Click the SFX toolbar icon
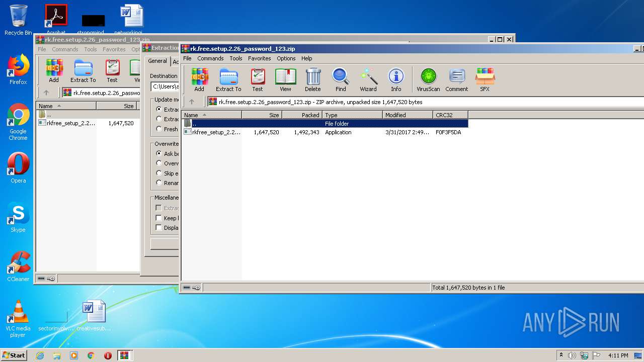The width and height of the screenshot is (644, 362). (x=485, y=80)
